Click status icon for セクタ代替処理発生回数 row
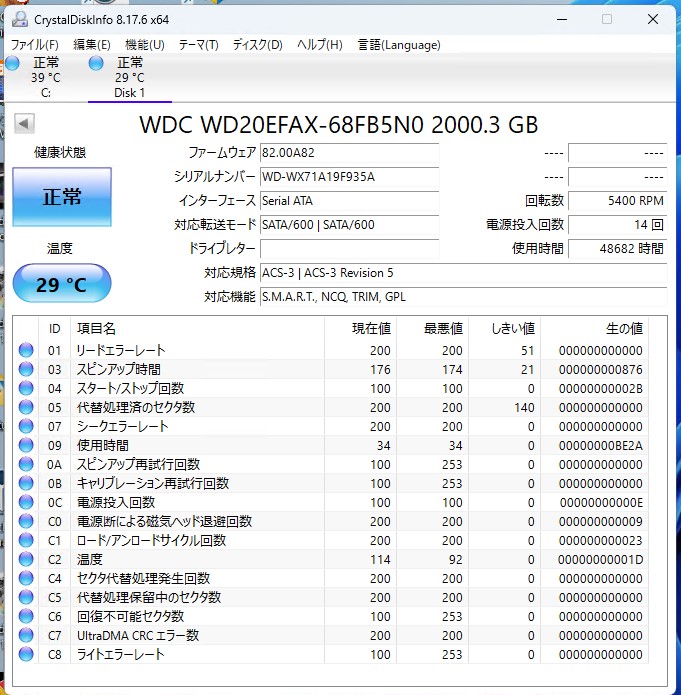This screenshot has width=681, height=695. [x=26, y=578]
